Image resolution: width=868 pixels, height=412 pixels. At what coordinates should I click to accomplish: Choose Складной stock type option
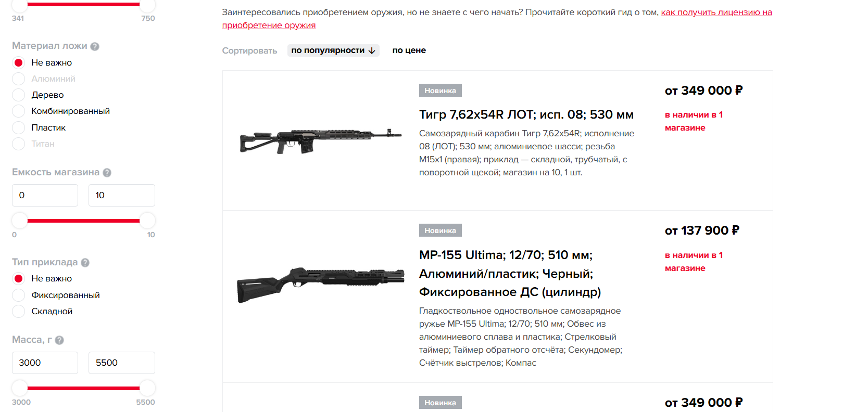pyautogui.click(x=19, y=311)
